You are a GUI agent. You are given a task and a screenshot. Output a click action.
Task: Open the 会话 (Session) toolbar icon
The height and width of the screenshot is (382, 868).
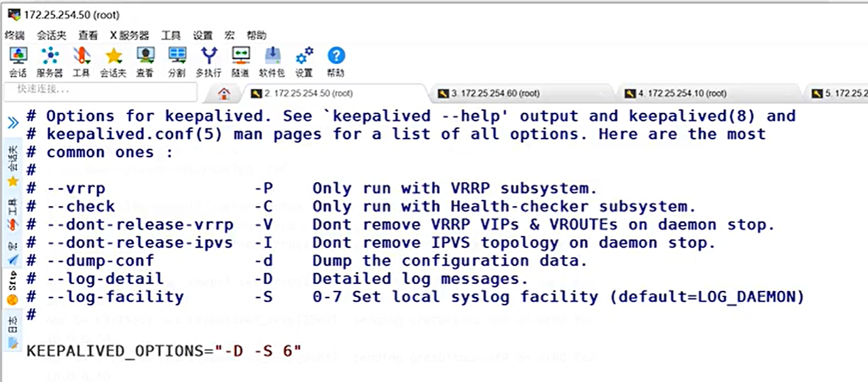18,62
